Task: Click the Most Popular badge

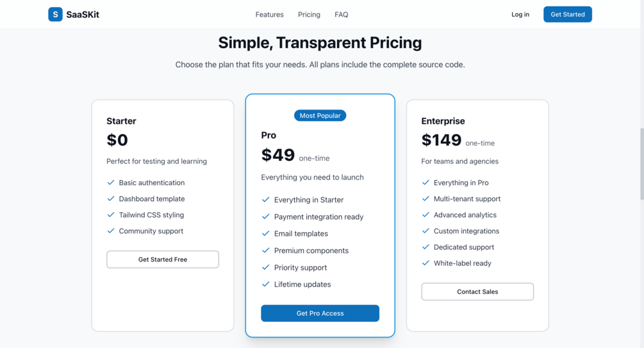Action: click(320, 115)
